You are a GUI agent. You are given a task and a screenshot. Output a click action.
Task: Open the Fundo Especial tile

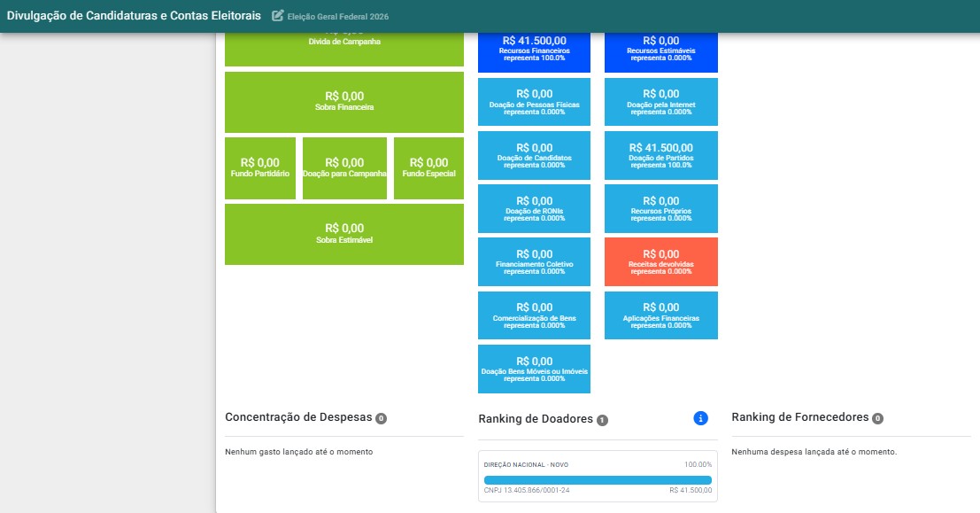[x=428, y=168]
